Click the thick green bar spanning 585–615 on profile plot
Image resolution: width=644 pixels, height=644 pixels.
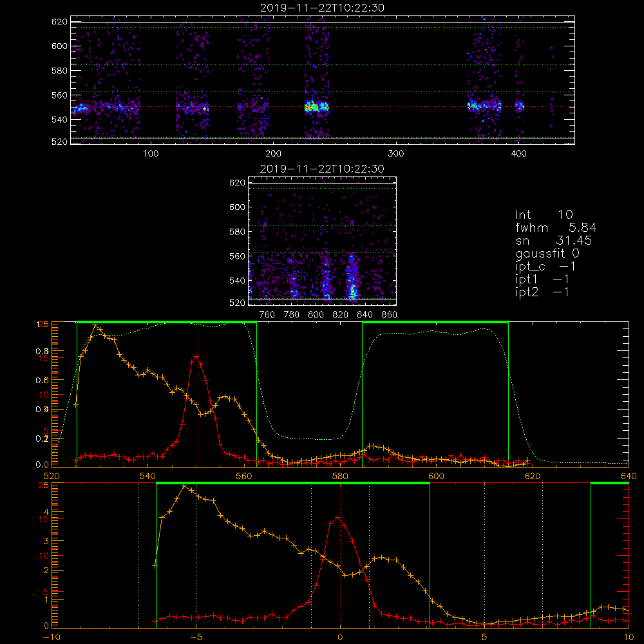[x=435, y=323]
